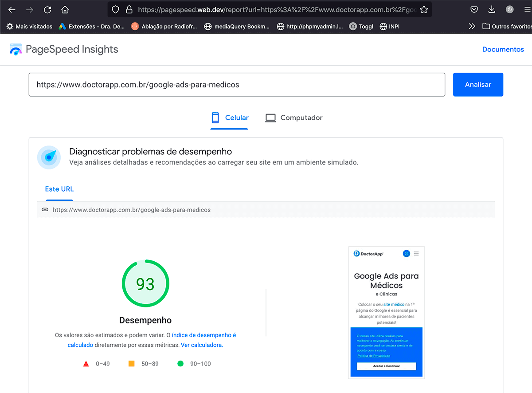Open the mediaQuery Bookm... bookmark
Screen dimensions: 532x393
pos(237,26)
